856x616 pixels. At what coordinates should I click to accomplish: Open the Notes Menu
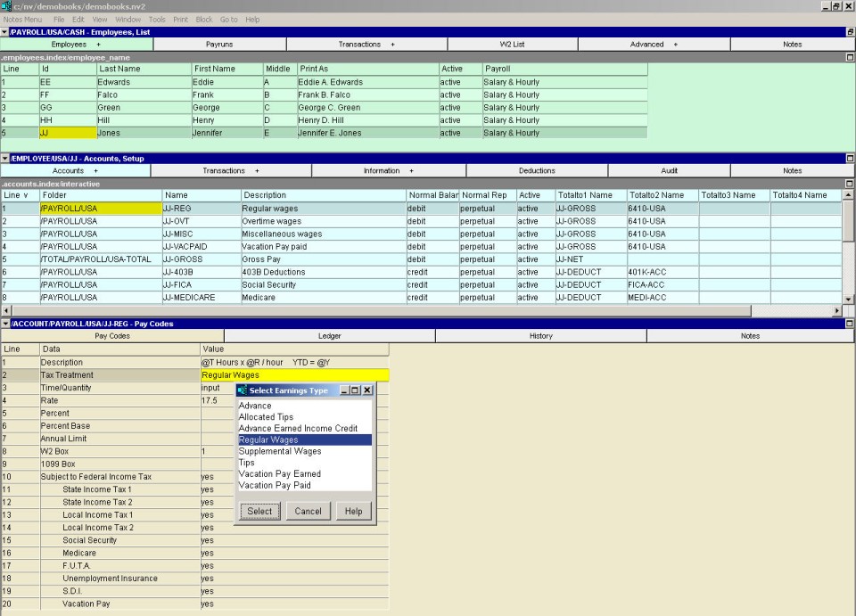click(x=22, y=19)
